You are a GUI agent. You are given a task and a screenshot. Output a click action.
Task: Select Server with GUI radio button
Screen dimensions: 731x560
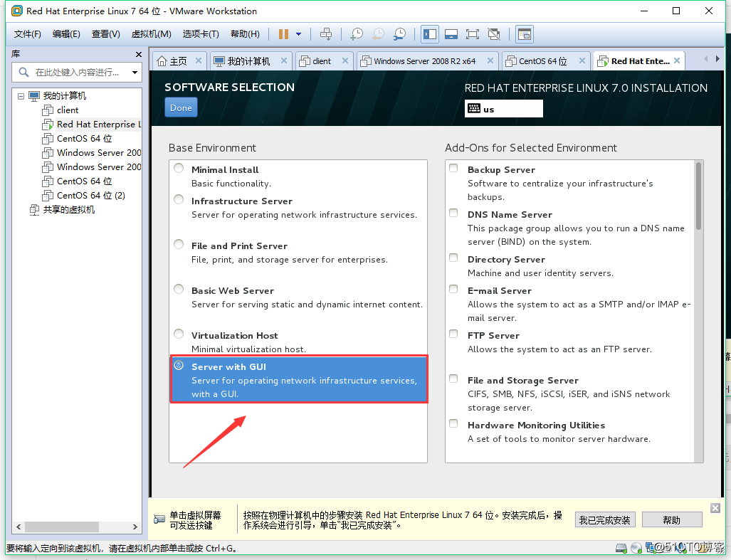coord(179,365)
